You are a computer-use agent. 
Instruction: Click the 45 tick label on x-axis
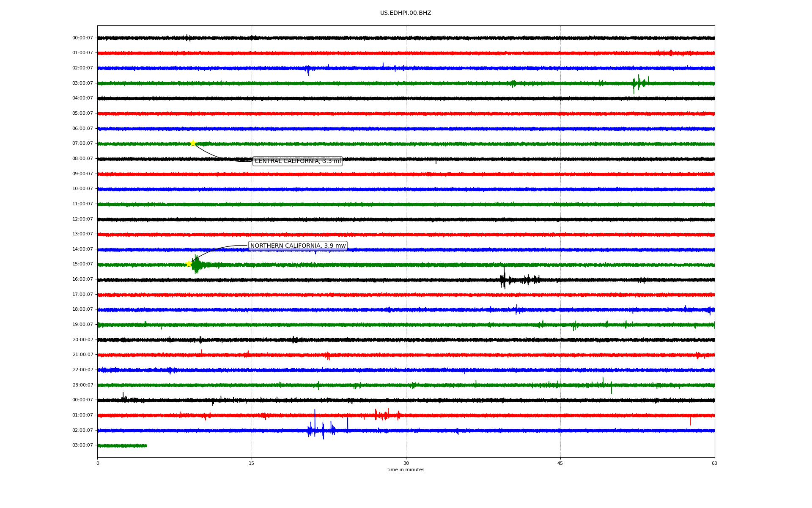pyautogui.click(x=560, y=463)
